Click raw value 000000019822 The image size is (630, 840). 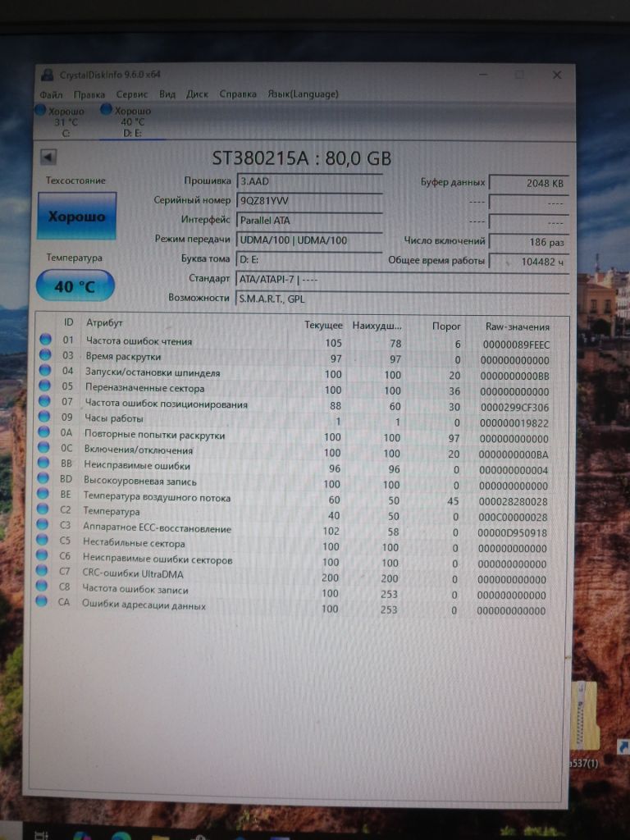(514, 423)
